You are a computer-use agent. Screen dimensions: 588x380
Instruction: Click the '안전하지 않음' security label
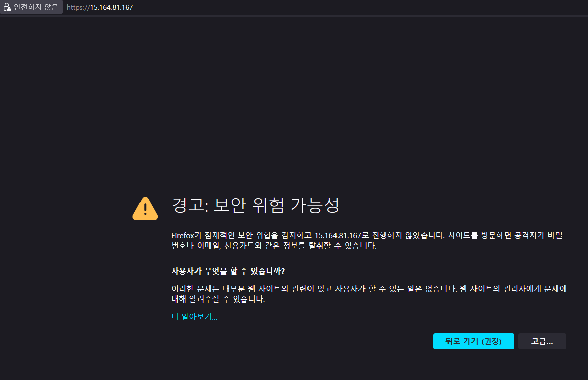click(36, 7)
